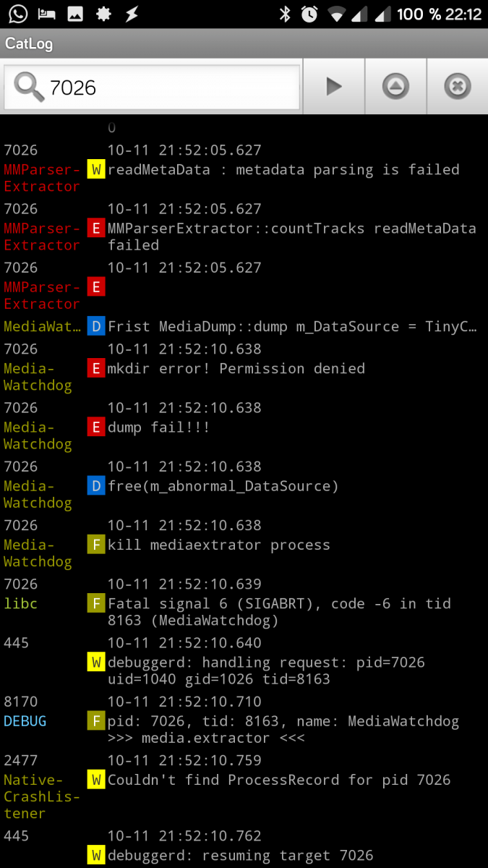This screenshot has width=488, height=868.
Task: Tap the F badge on Fatal signal 6 line
Action: [96, 603]
